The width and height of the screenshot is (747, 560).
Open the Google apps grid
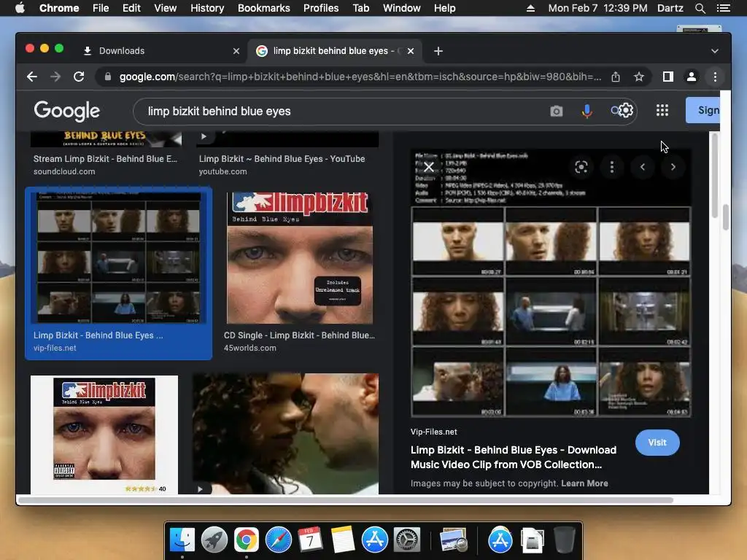pos(662,111)
